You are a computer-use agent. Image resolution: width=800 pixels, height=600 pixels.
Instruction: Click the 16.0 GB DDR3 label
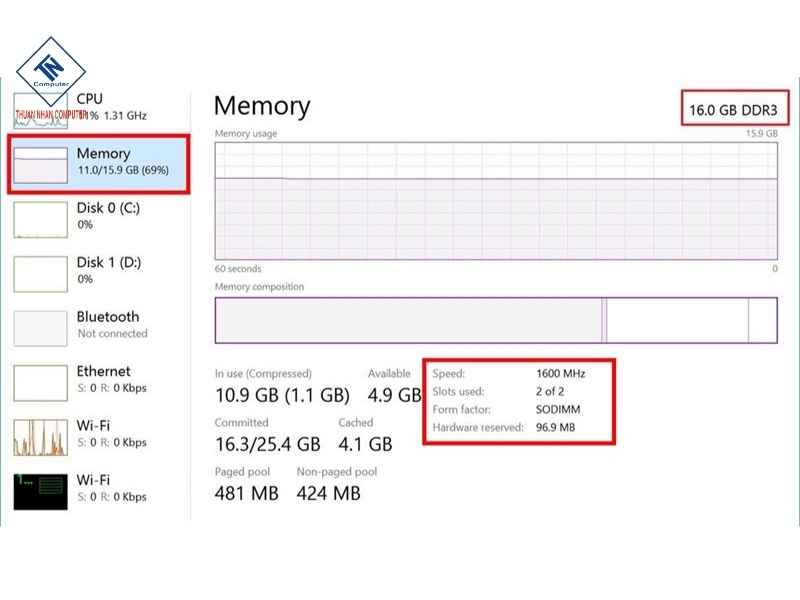tap(730, 107)
